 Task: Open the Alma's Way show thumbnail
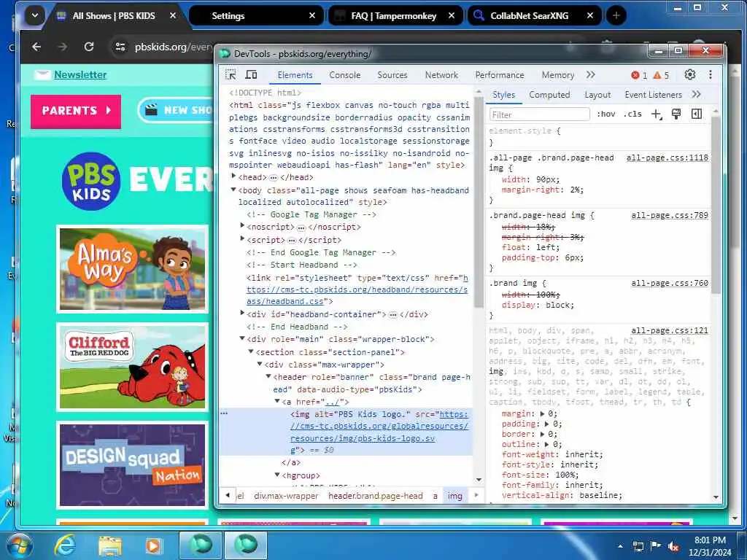(133, 269)
